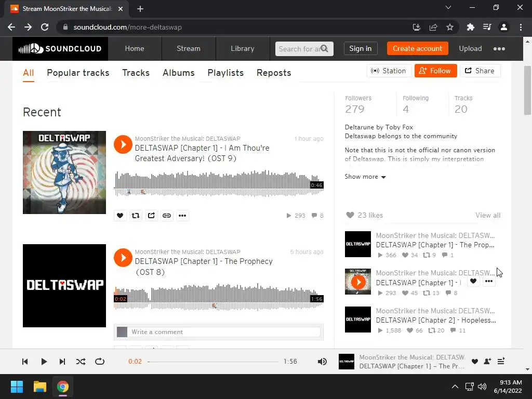Open the header more-options dots menu
The image size is (532, 399).
pos(499,49)
